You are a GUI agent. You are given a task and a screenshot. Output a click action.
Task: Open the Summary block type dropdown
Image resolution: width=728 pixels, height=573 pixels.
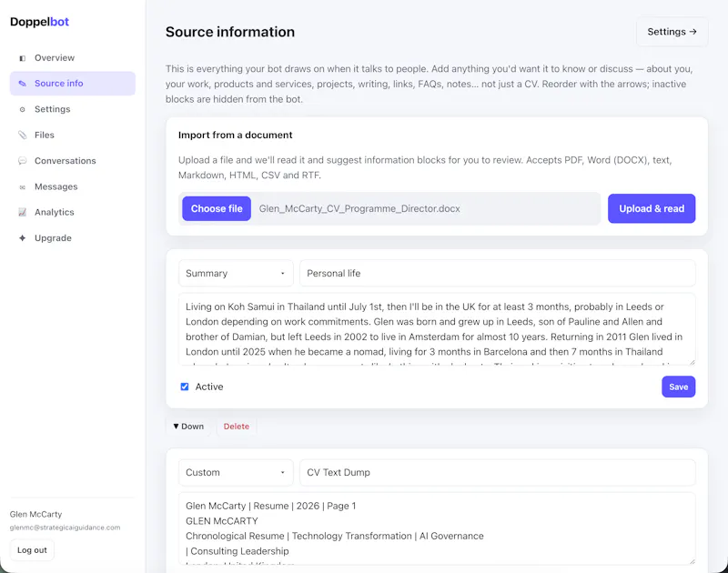click(236, 273)
